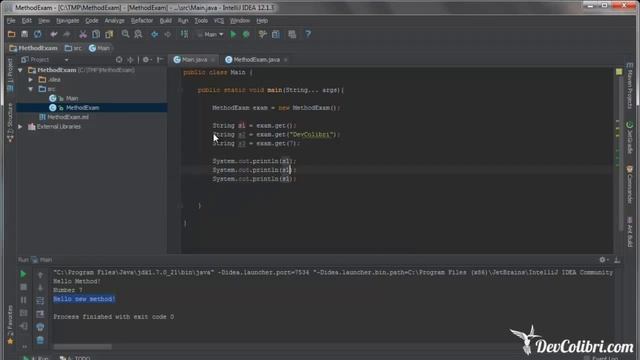
Task: Open the Tools menu
Action: pos(201,20)
